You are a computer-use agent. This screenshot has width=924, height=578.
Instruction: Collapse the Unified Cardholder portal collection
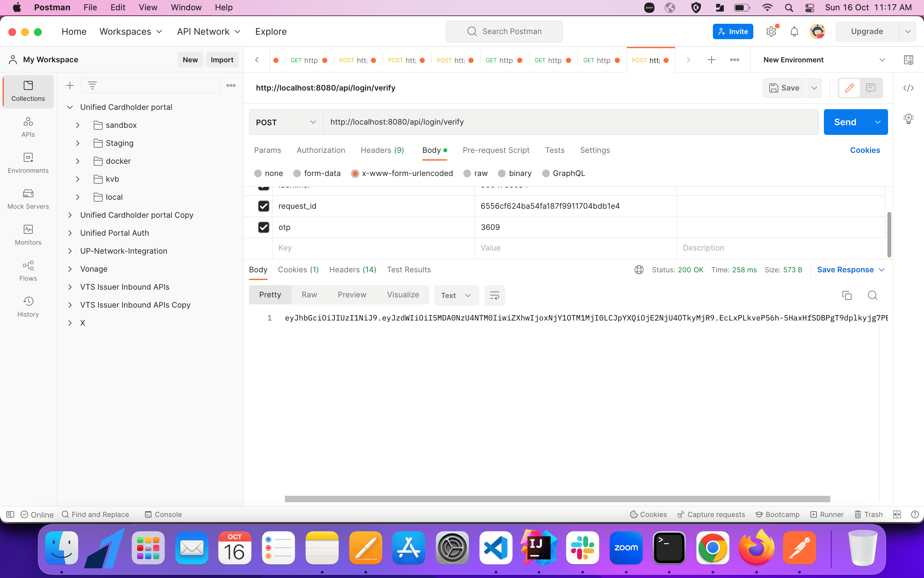click(70, 108)
